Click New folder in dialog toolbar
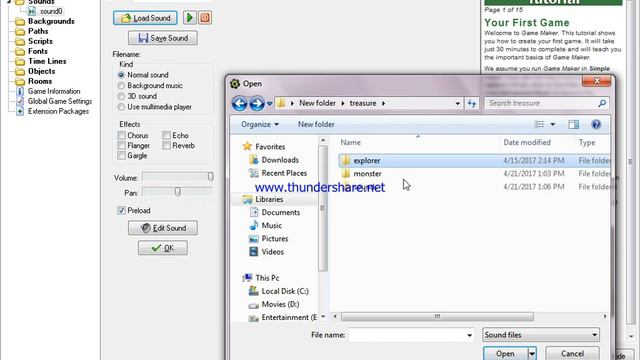 [316, 124]
